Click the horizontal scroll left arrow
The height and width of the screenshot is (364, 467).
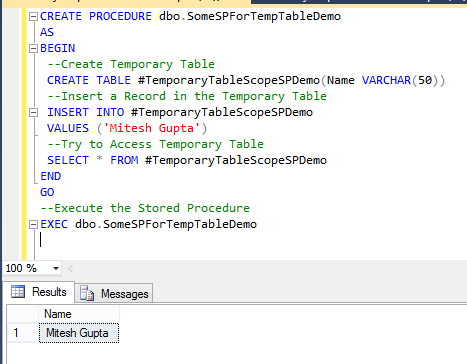[x=70, y=268]
